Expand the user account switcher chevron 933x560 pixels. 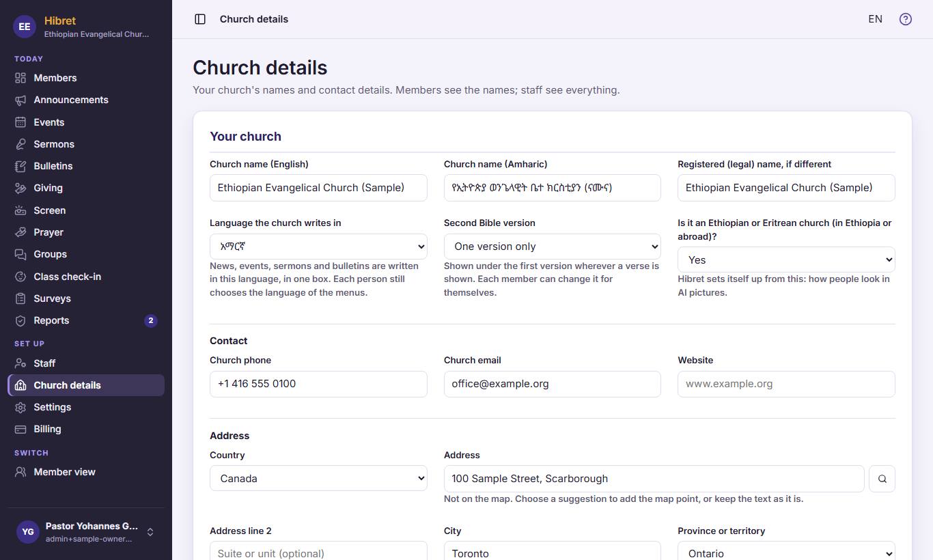(x=150, y=532)
